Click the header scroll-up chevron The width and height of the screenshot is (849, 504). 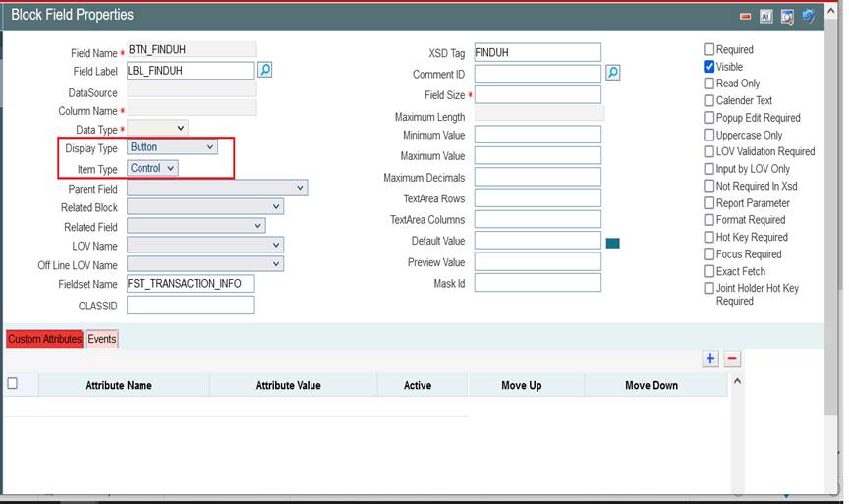[831, 10]
